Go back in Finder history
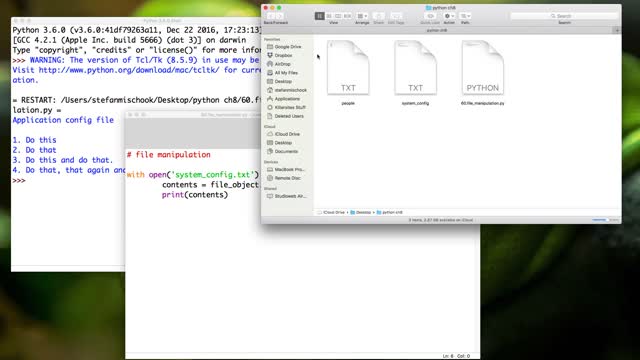Image resolution: width=640 pixels, height=360 pixels. click(270, 16)
